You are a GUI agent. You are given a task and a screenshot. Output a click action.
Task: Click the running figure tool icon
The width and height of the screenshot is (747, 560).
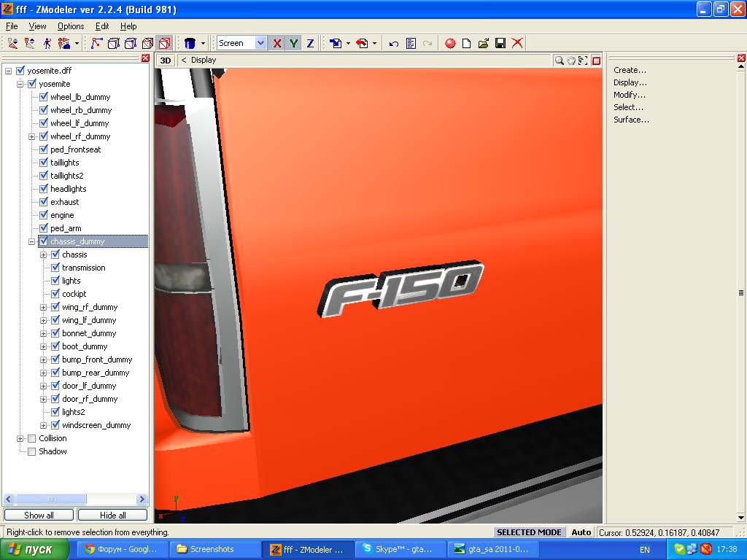click(x=47, y=43)
